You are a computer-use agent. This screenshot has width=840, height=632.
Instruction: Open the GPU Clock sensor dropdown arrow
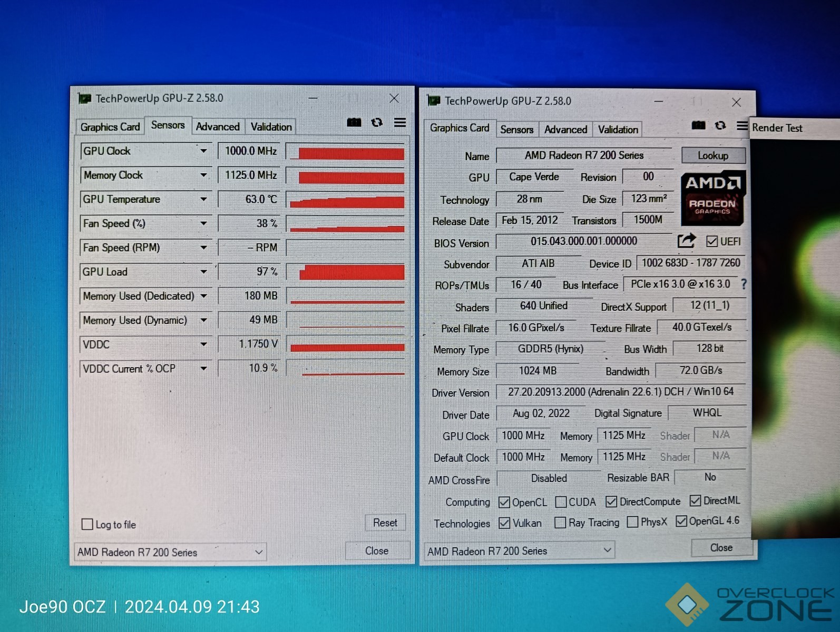(203, 151)
